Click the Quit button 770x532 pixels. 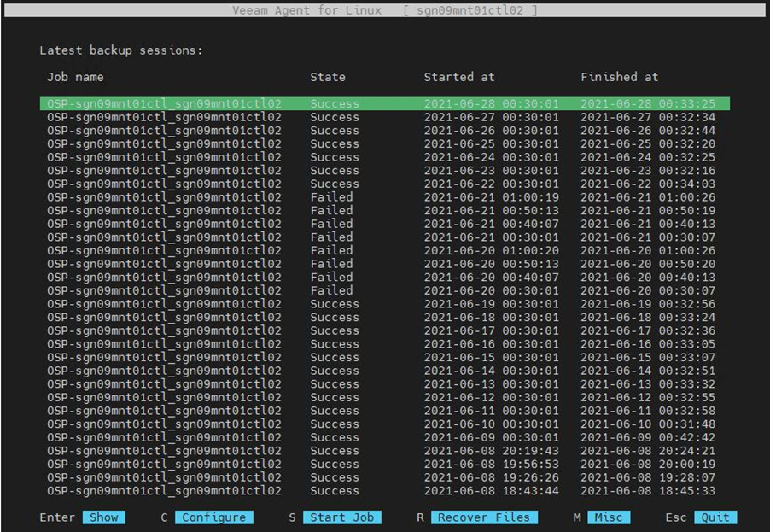click(x=715, y=517)
